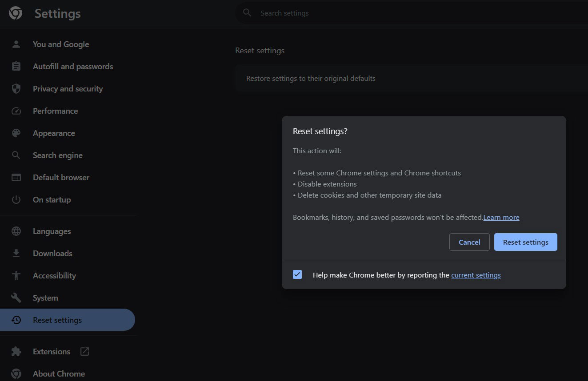
Task: Click the Extensions puzzle piece icon
Action: tap(16, 351)
